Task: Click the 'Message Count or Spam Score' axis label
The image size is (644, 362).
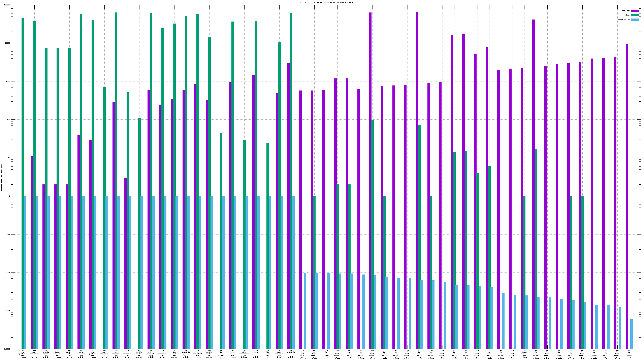Action: tap(1, 177)
